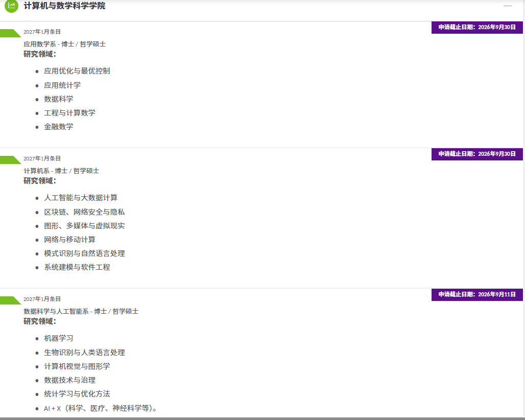Select the 生物识别与人类语言处理 list item

[84, 353]
